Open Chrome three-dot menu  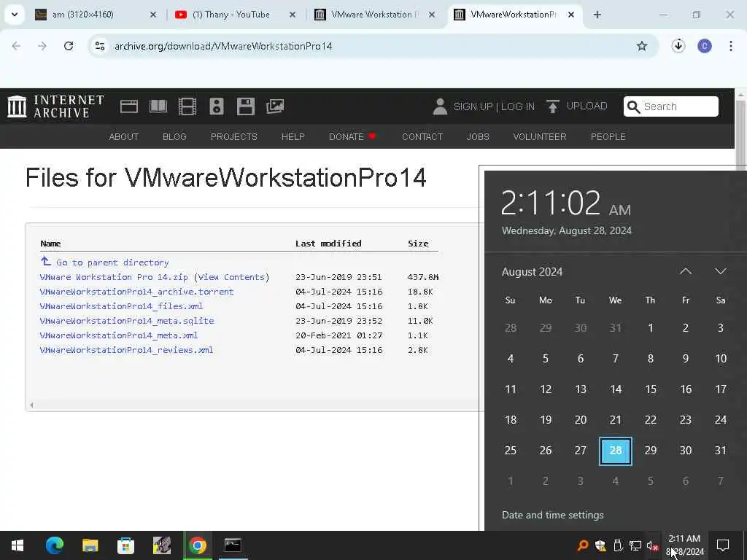click(730, 46)
